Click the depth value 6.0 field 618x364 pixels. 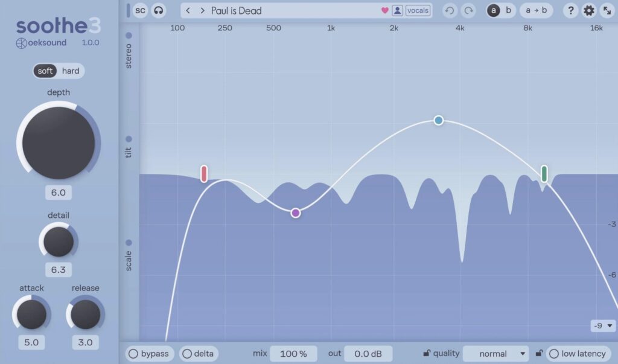point(59,193)
